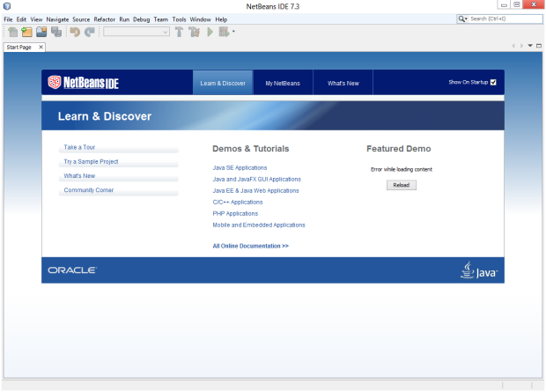Maximize the editor window icon
The image size is (546, 392).
(x=539, y=46)
